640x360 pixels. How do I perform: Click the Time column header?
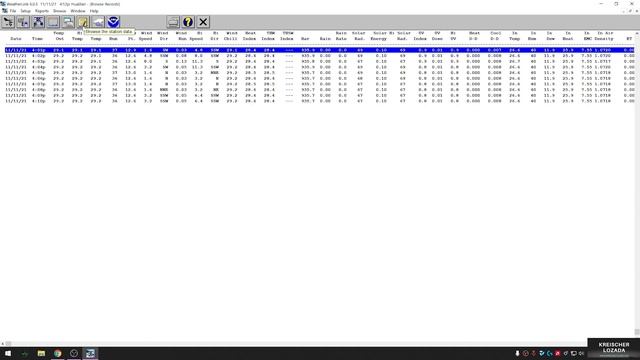tap(38, 39)
